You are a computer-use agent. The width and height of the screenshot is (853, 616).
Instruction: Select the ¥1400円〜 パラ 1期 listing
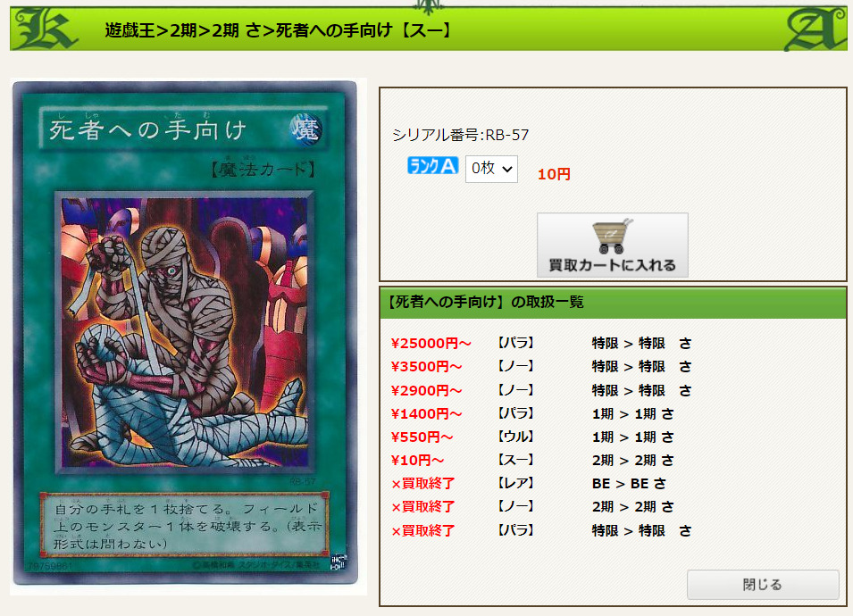tap(532, 413)
